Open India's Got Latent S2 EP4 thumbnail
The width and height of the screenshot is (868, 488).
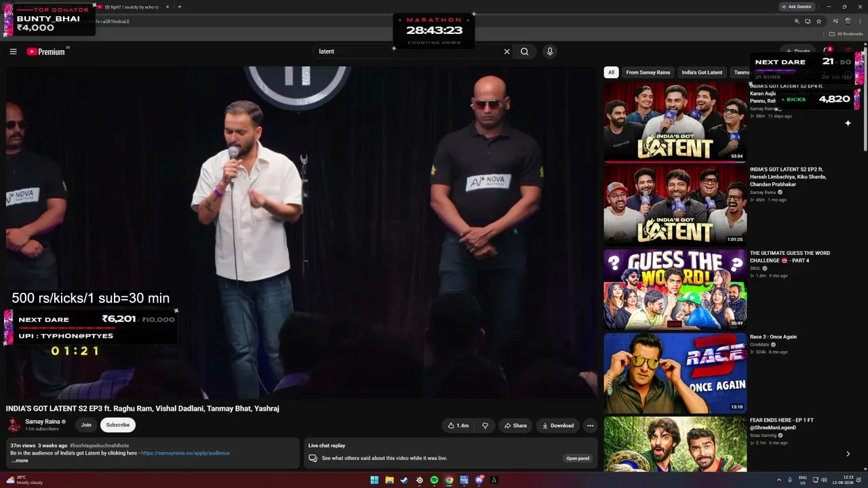pos(675,122)
